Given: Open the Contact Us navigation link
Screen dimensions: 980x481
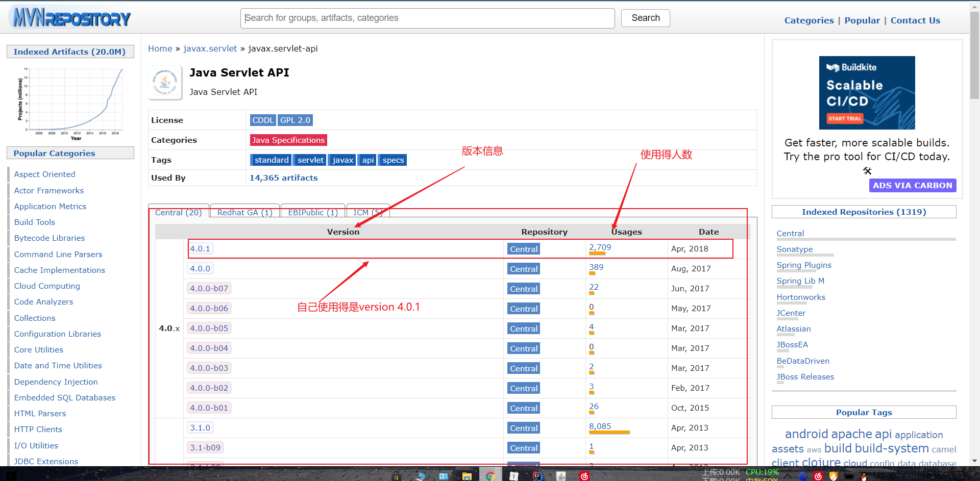Looking at the screenshot, I should coord(915,20).
